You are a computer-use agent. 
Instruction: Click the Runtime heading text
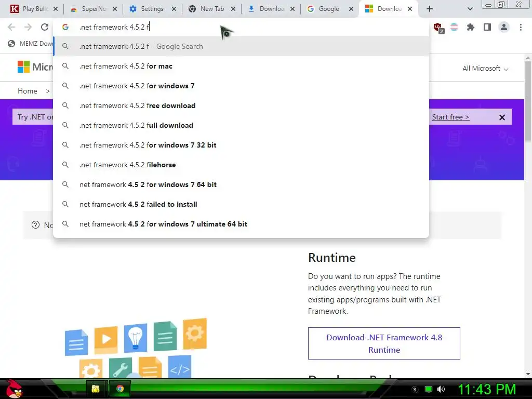(331, 258)
